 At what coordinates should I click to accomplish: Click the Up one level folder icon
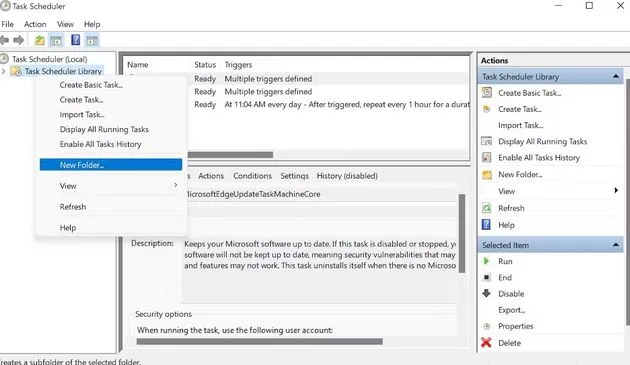39,40
